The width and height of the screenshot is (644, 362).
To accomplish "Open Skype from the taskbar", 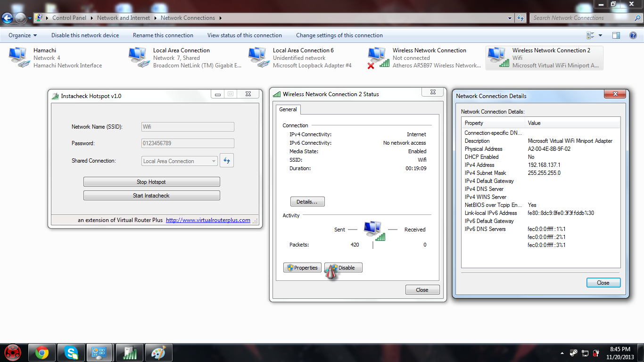I will click(71, 353).
